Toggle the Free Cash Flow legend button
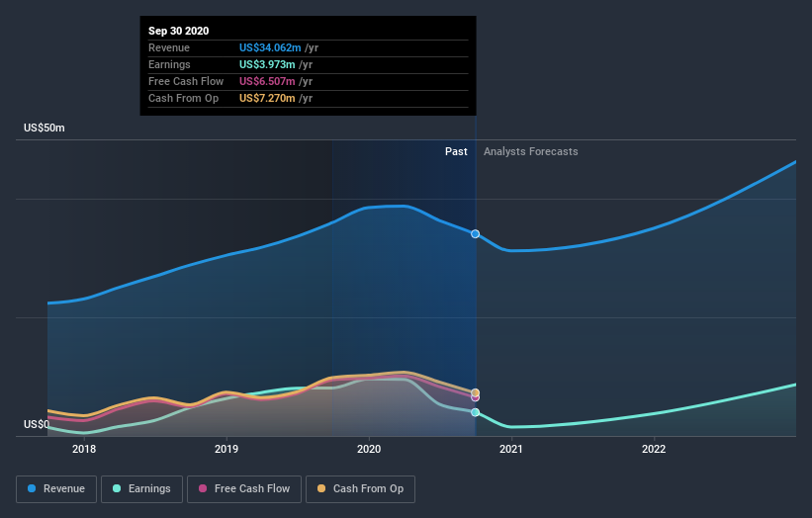 (x=244, y=489)
